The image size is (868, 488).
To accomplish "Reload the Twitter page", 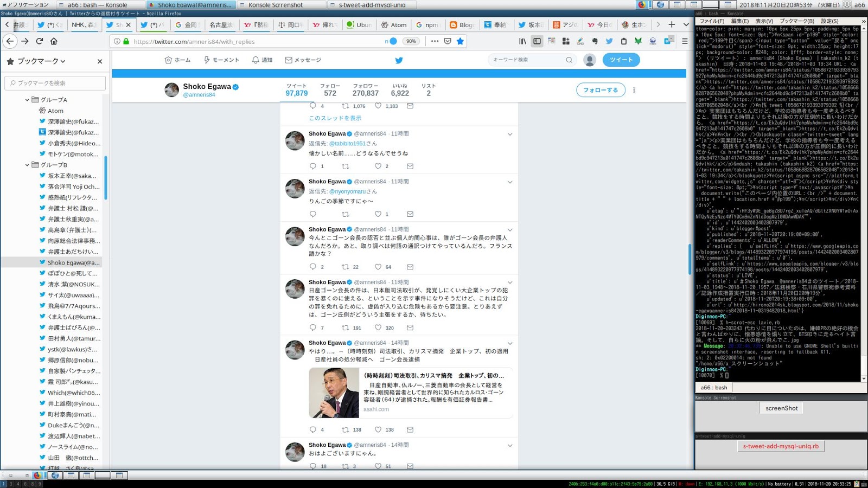I will coord(40,41).
